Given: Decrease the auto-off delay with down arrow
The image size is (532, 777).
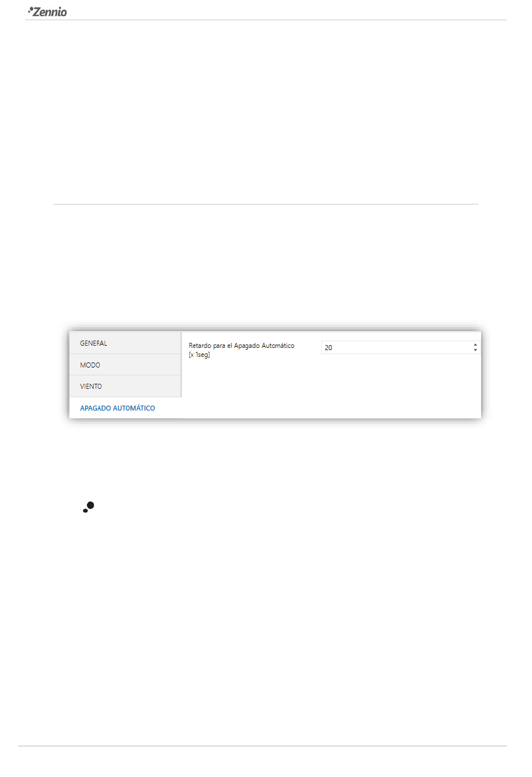Looking at the screenshot, I should pos(475,350).
